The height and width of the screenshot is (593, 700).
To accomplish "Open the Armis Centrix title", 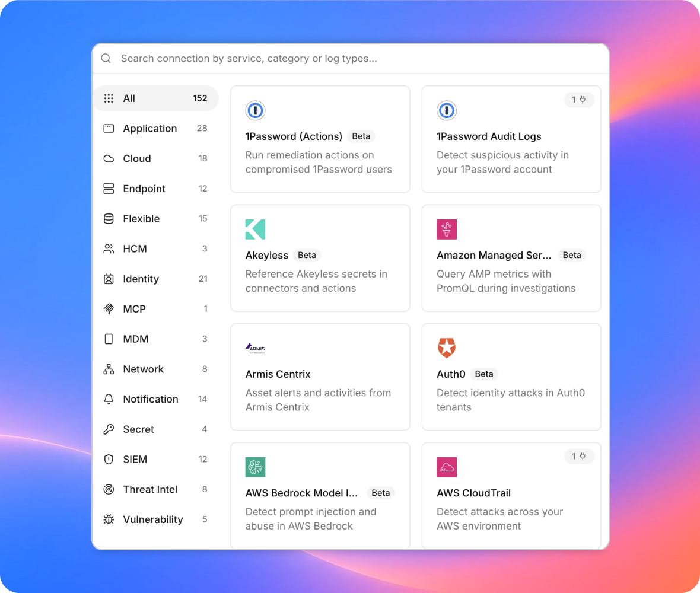I will (278, 374).
